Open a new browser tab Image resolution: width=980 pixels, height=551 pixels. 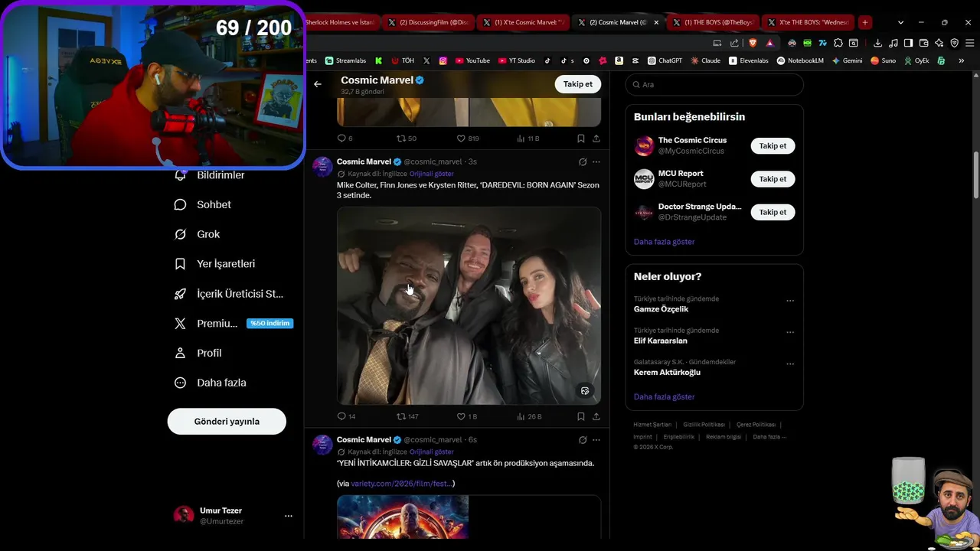pos(864,22)
